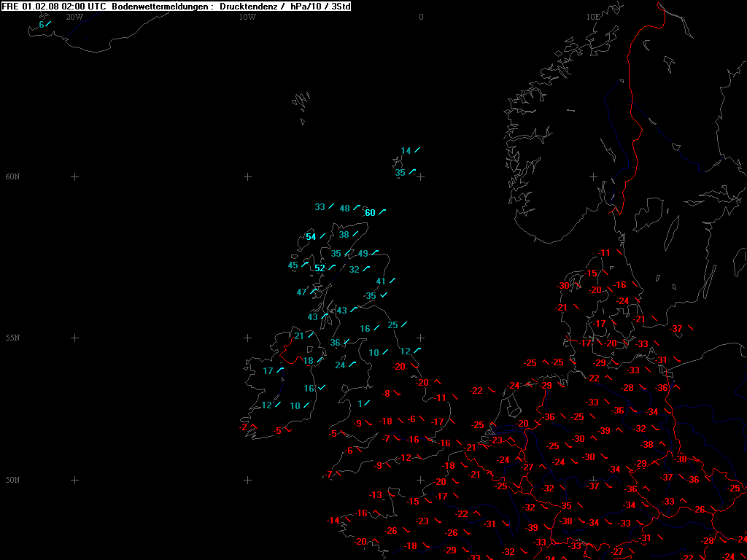The height and width of the screenshot is (560, 747).
Task: Select the tendency symbol beside the 47 value
Action: (x=314, y=291)
